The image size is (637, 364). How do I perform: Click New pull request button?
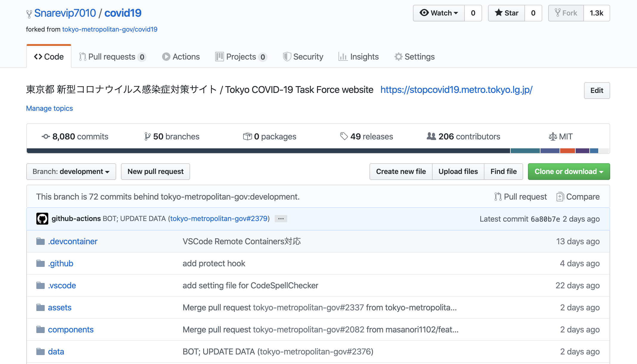tap(156, 172)
